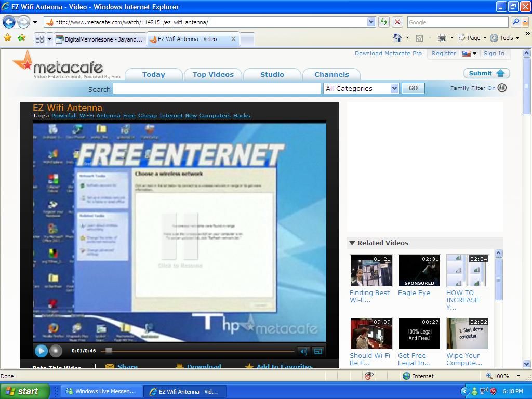Toggle the video volume speaker icon
532x399 pixels.
point(303,351)
